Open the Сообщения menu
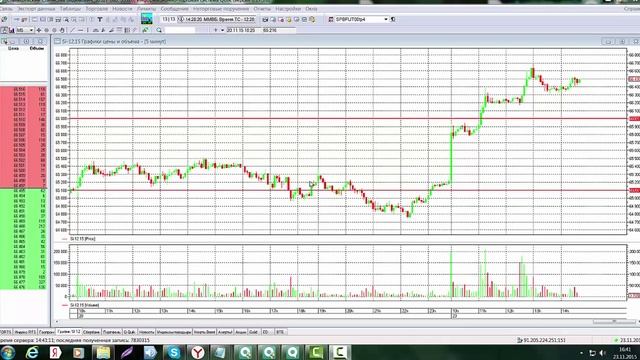This screenshot has height=360, width=640. 175,9
